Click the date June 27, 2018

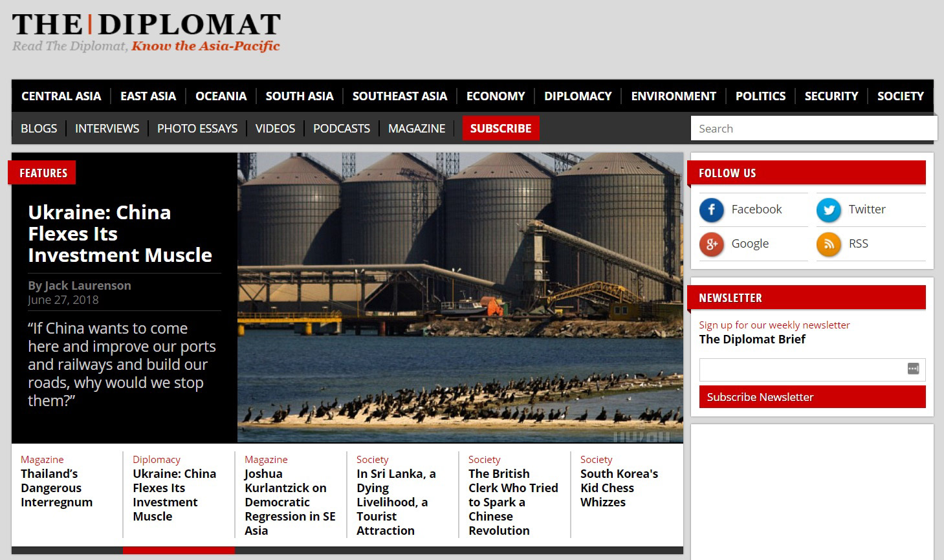[x=63, y=300]
